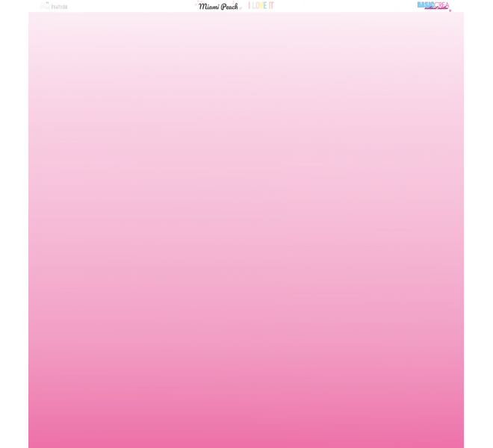Image resolution: width=493 pixels, height=448 pixels.
Task: Click the top-right corner of the pink paper
Action: tap(462, 13)
